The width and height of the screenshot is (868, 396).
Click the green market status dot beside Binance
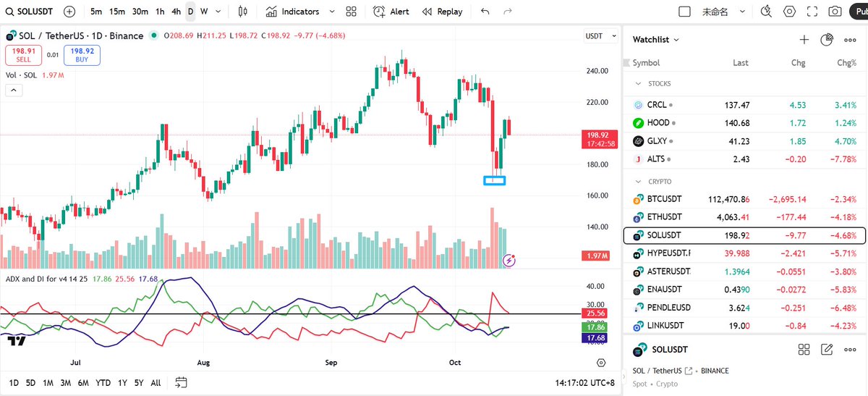[153, 35]
